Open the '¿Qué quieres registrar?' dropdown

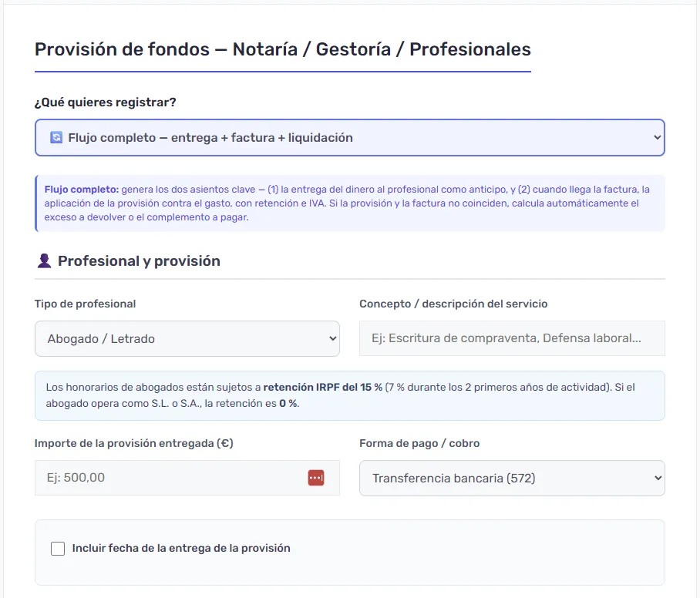click(x=349, y=137)
